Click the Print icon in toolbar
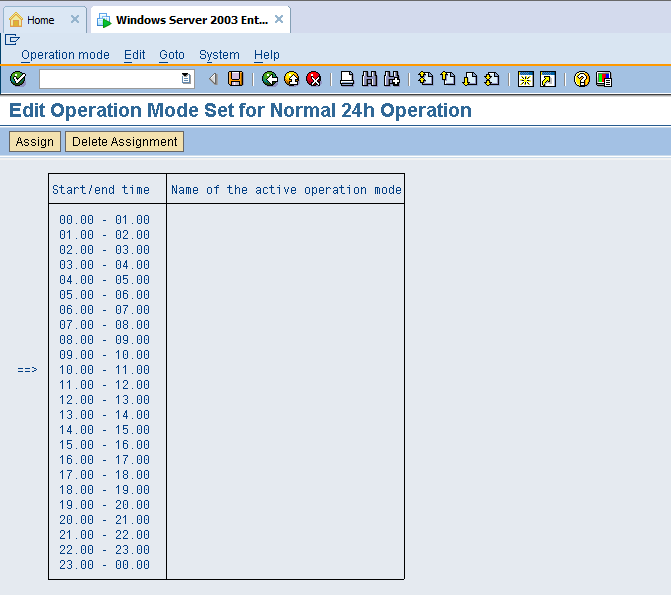 347,79
